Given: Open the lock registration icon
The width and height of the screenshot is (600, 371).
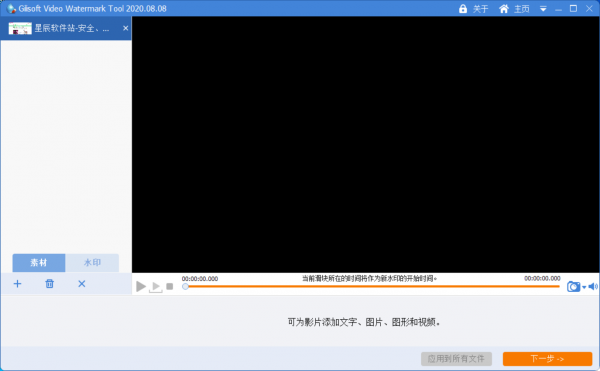Looking at the screenshot, I should click(463, 8).
